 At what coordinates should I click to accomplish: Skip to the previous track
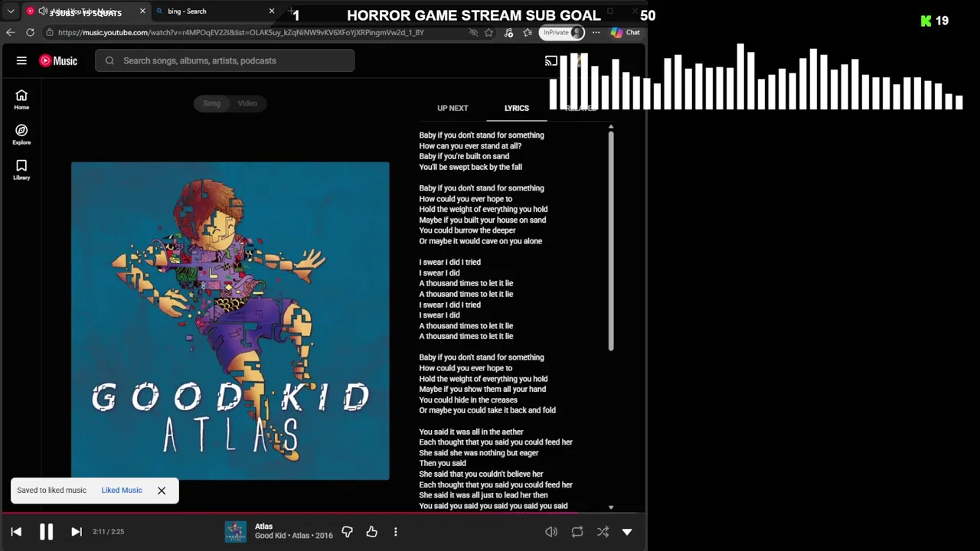click(x=16, y=532)
